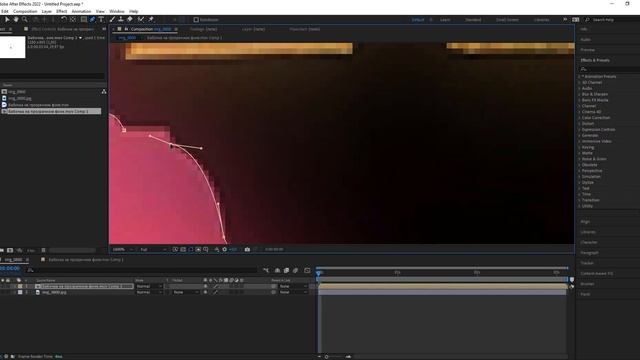Image resolution: width=640 pixels, height=360 pixels.
Task: Open blending Mode dropdown for img_0000.jpg layer
Action: coord(149,292)
